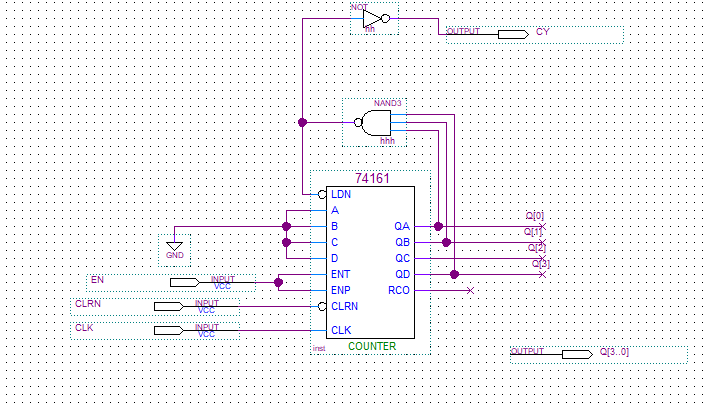Screen dimensions: 703x404
Task: Click the counter's CLK pin label
Action: 341,330
